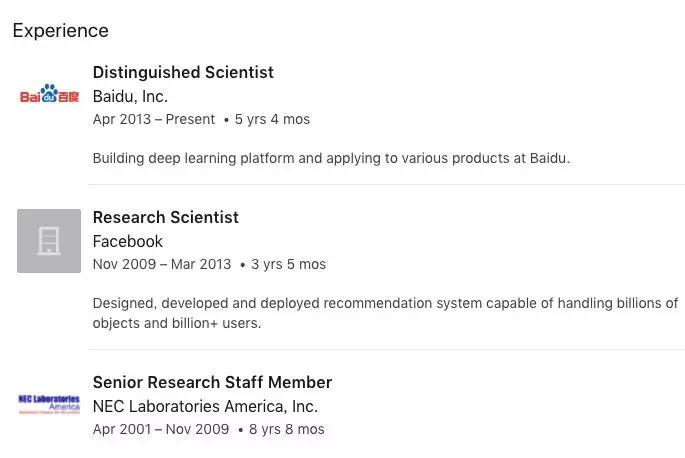685x458 pixels.
Task: Open the Distinguished Scientist position title
Action: click(x=183, y=72)
